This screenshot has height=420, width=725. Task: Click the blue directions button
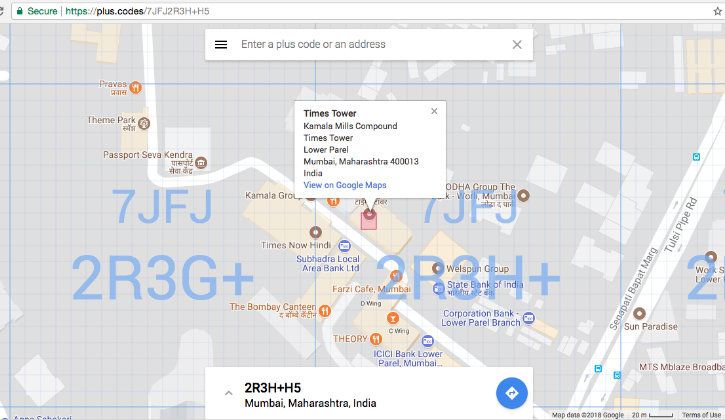pos(511,393)
